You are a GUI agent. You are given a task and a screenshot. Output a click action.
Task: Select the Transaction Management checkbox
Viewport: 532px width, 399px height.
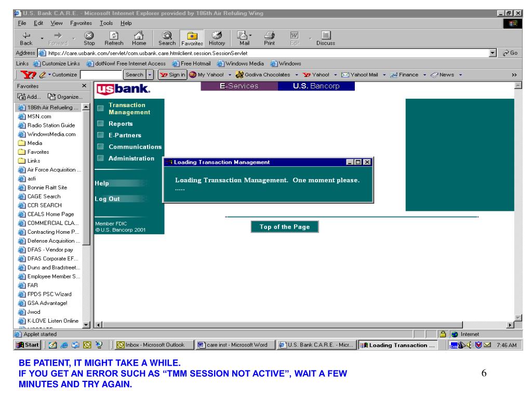click(100, 108)
